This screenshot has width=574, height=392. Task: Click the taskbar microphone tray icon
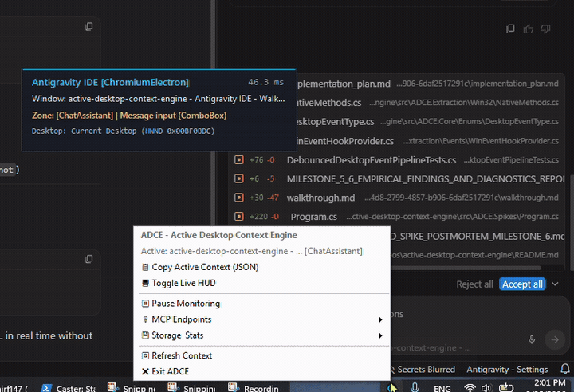[x=415, y=387]
